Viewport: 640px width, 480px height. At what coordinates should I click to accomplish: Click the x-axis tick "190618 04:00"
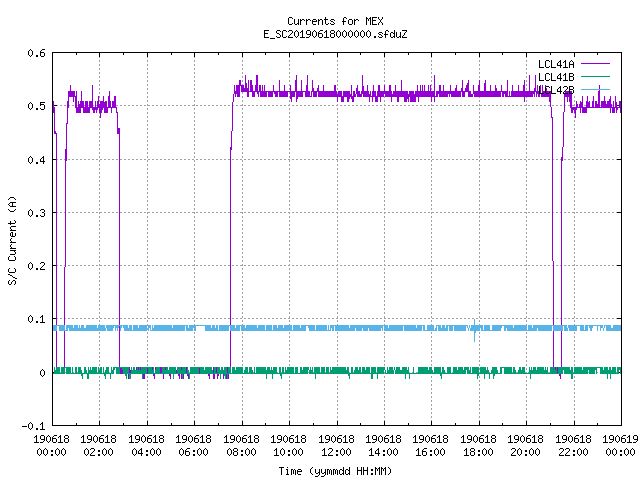coord(146,445)
